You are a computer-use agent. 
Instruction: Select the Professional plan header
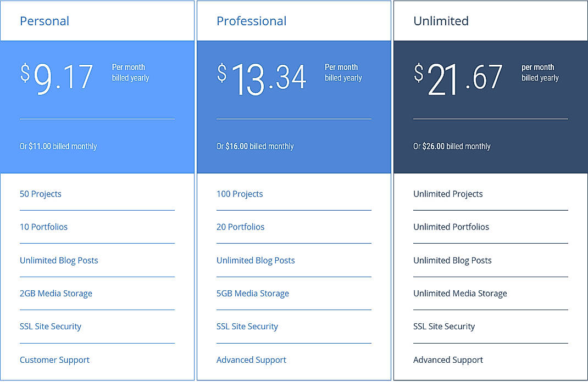point(252,21)
